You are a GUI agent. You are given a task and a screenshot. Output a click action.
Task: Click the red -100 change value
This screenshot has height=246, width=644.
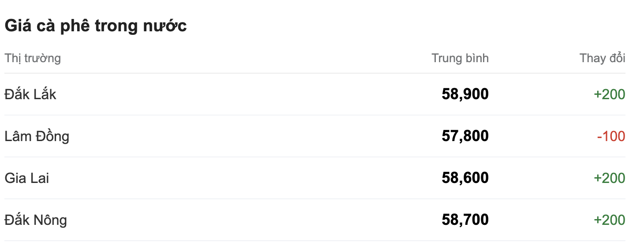coord(611,136)
